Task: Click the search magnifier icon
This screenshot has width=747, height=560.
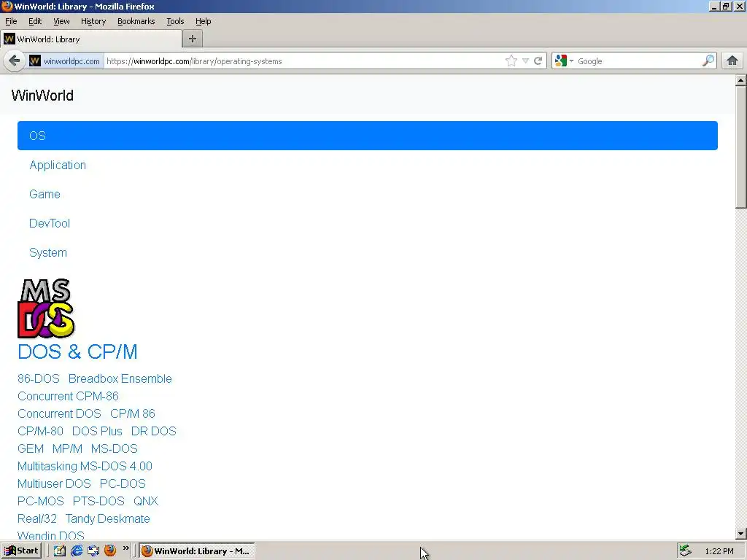Action: click(708, 61)
